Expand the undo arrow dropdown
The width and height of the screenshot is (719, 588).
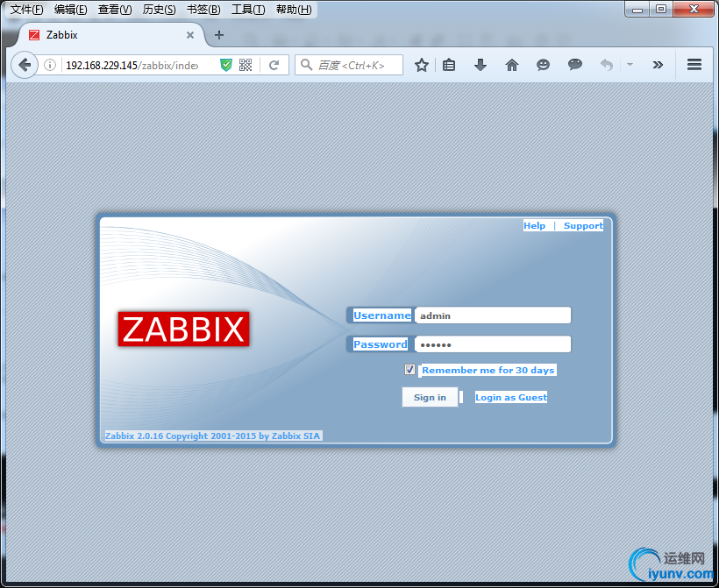pyautogui.click(x=630, y=65)
